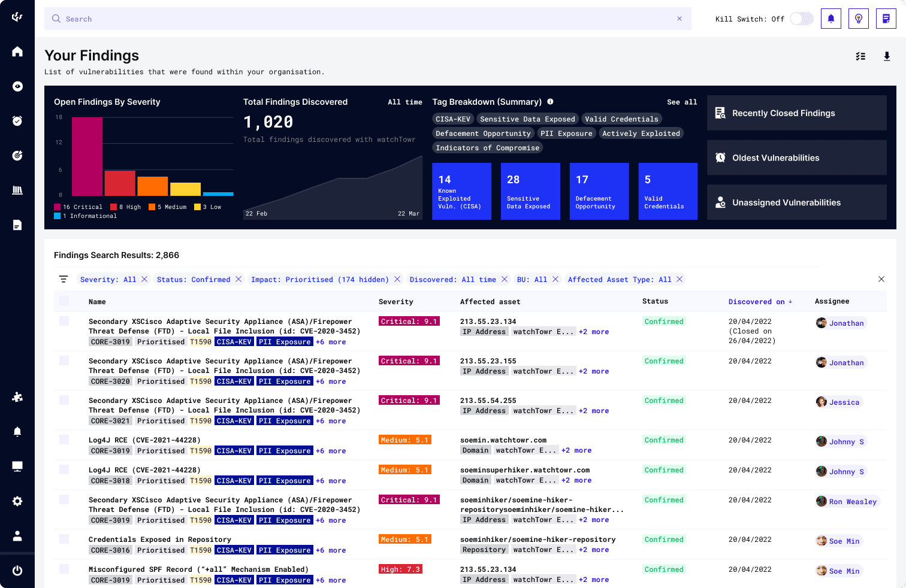
Task: Click See all tags link
Action: 682,102
